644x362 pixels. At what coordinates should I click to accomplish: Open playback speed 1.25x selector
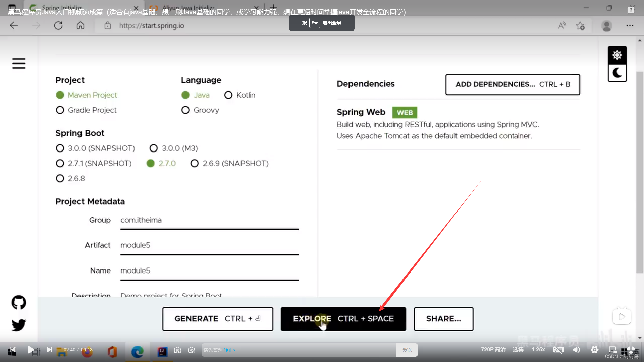[x=538, y=349]
